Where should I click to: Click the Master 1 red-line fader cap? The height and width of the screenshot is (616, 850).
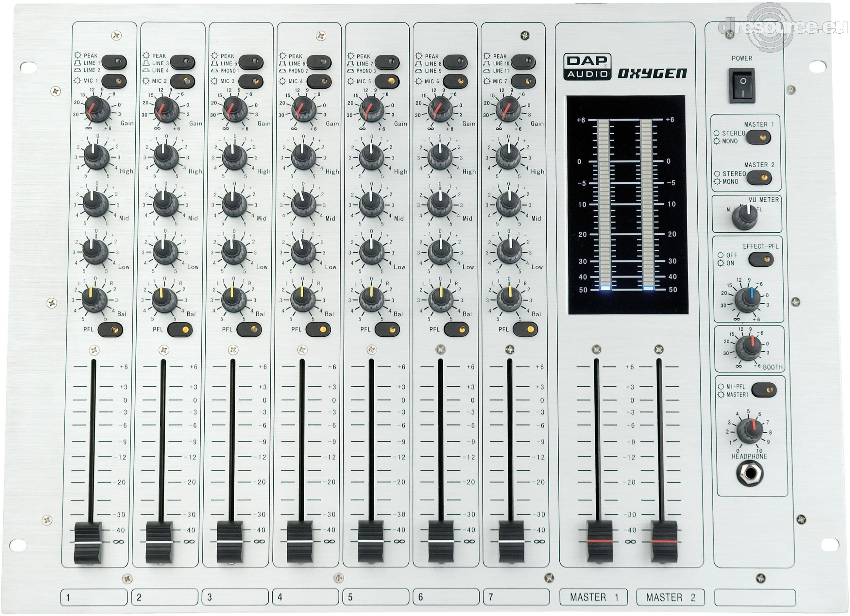(x=600, y=541)
